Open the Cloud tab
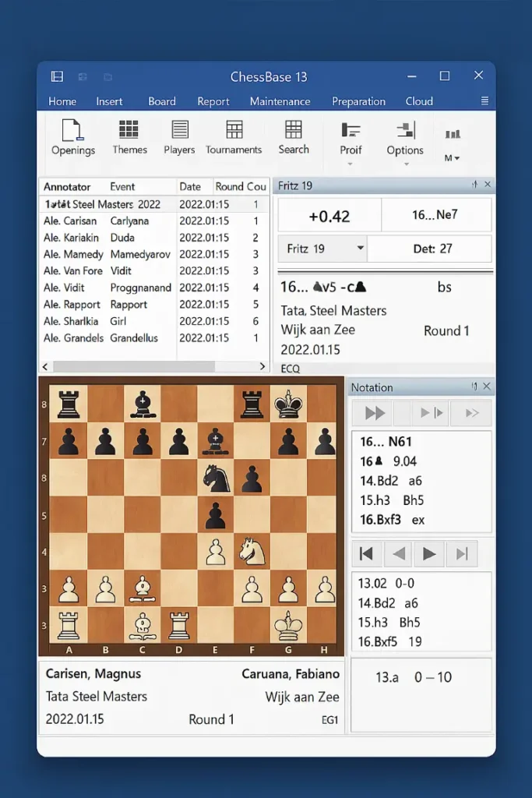 pyautogui.click(x=419, y=101)
